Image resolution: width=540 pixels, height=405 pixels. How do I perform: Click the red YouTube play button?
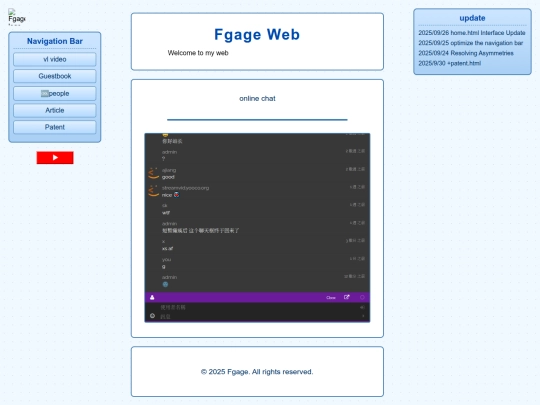[x=55, y=158]
